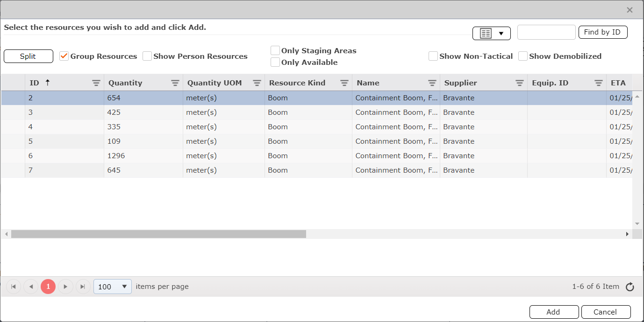Go to the last page arrow
Screen dimensions: 644x322
point(83,287)
